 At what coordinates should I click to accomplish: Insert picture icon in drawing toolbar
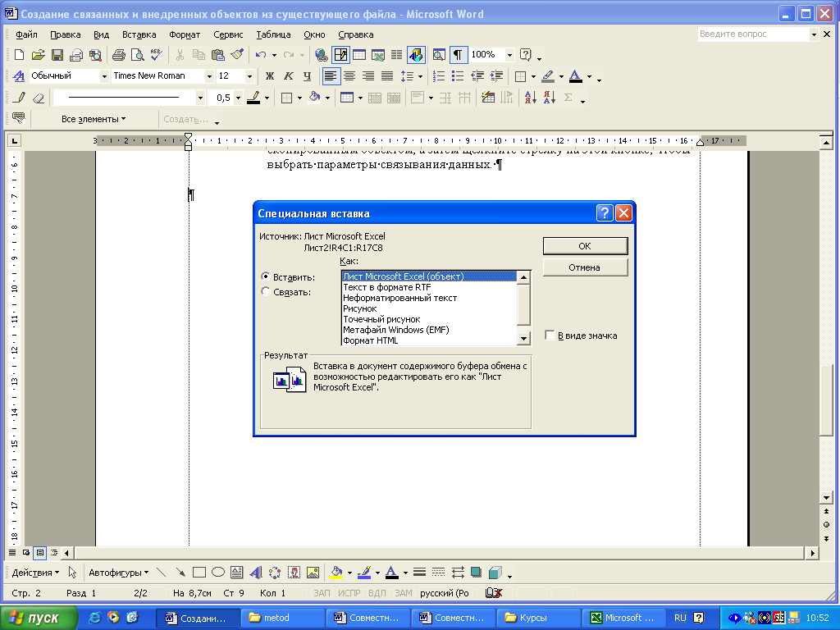[x=313, y=573]
